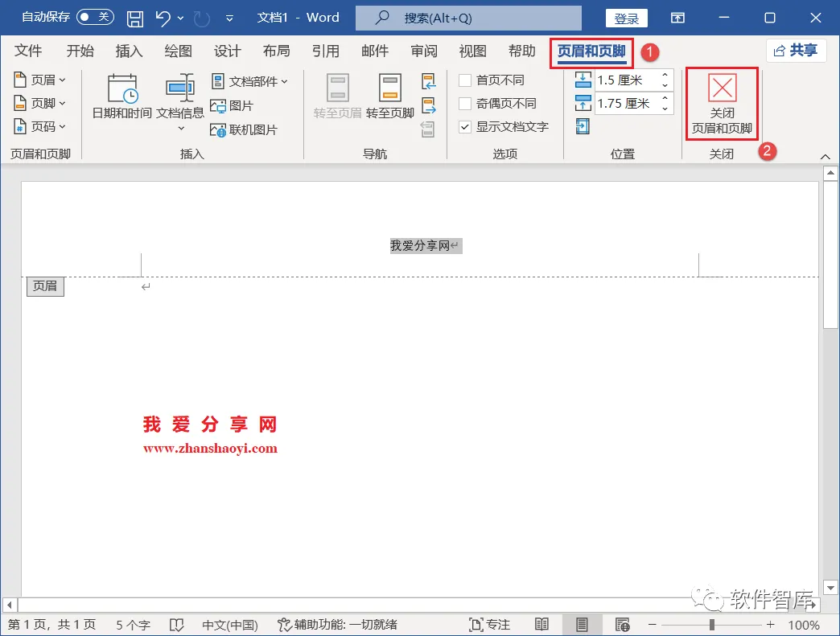This screenshot has width=840, height=636.
Task: Open the 页眉 header dropdown
Action: (39, 80)
